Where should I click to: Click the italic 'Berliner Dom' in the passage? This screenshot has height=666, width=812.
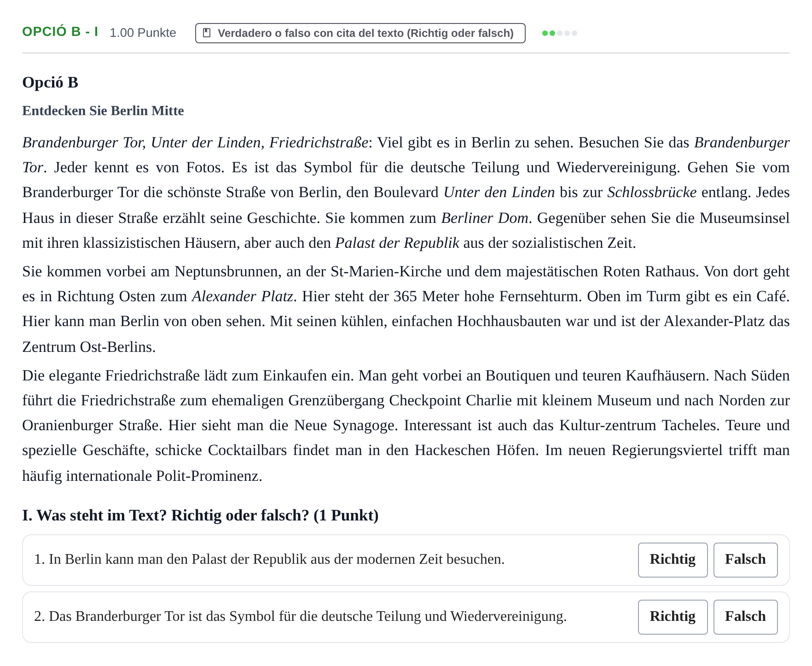point(485,218)
